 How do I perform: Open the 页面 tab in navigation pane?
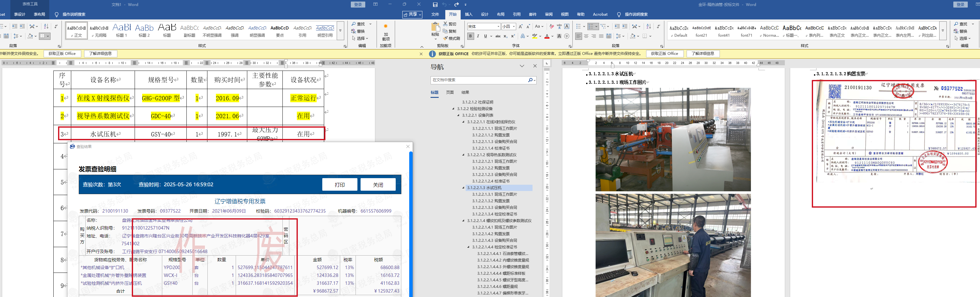coord(450,93)
